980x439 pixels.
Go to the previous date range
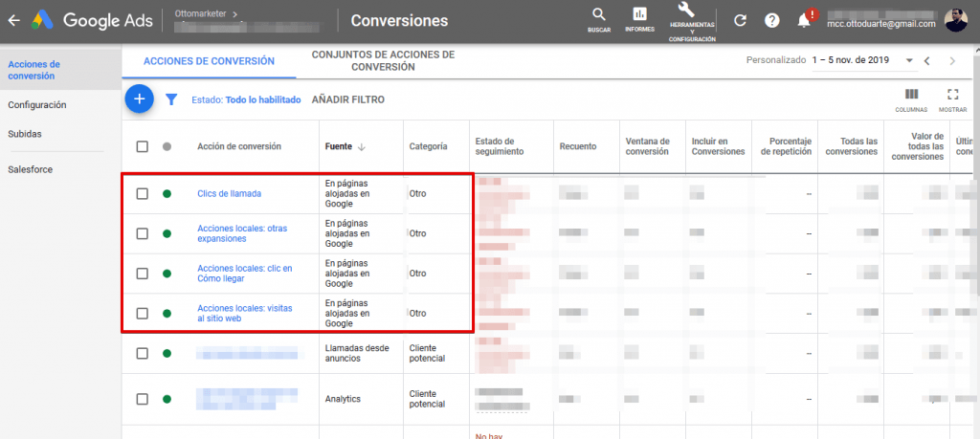click(927, 61)
